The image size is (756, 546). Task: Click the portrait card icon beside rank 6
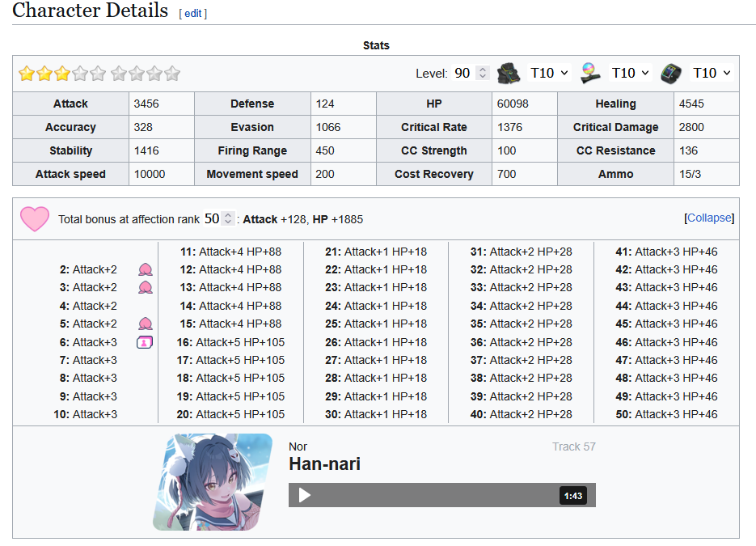(x=145, y=342)
